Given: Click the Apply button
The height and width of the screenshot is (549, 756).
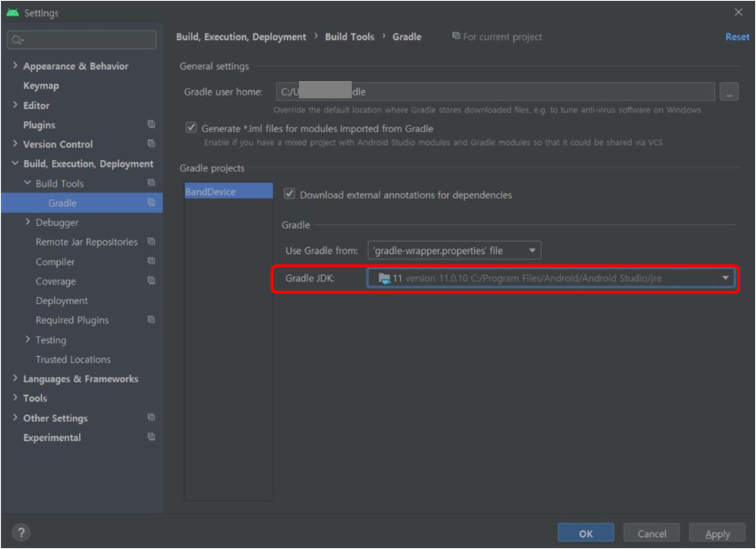Looking at the screenshot, I should click(x=717, y=533).
